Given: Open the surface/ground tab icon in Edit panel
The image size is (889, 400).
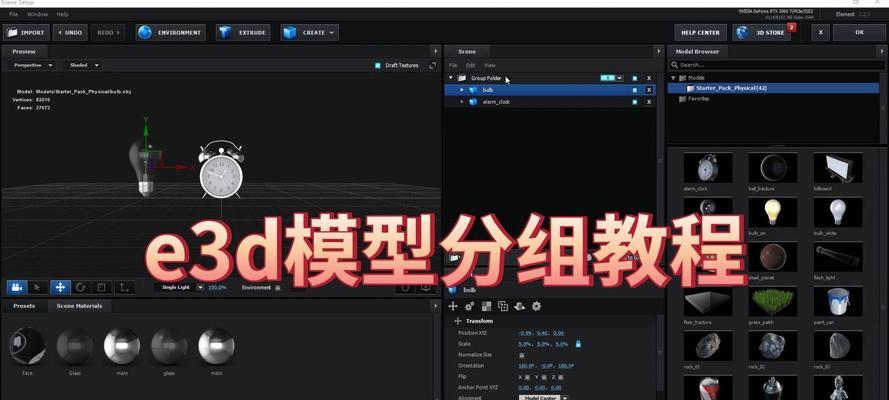Looking at the screenshot, I should pyautogui.click(x=519, y=307).
